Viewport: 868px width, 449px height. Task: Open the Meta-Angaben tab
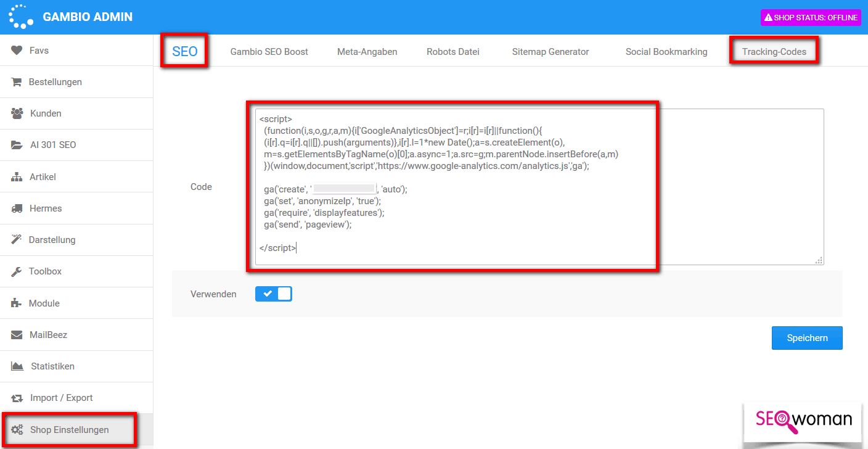pos(367,52)
